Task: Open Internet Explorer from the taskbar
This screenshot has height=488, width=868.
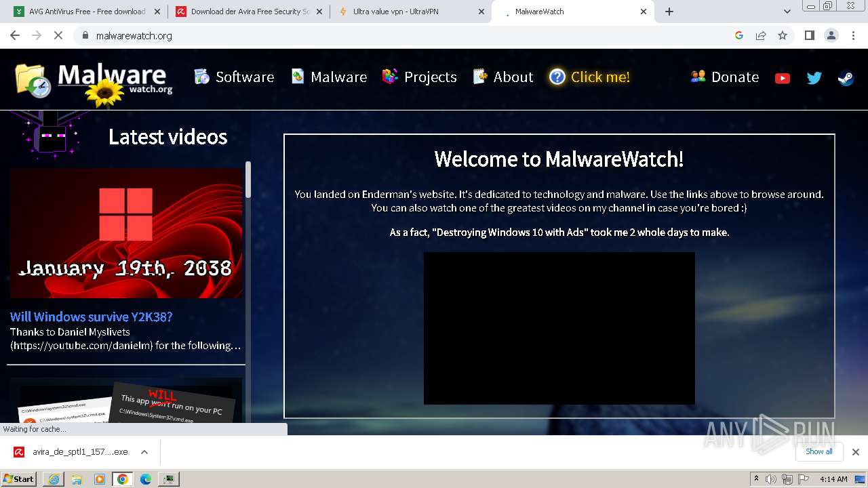Action: (54, 479)
